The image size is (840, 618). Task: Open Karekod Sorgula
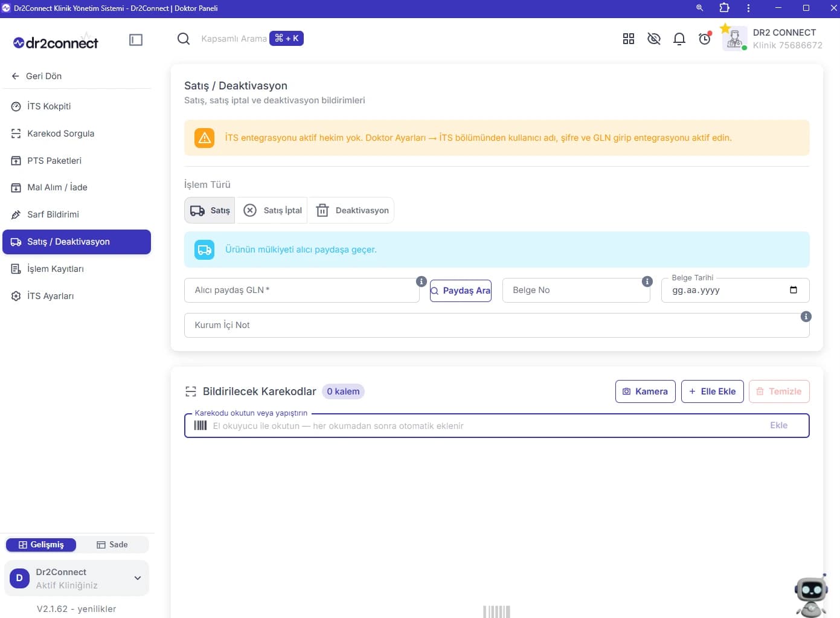click(x=77, y=134)
